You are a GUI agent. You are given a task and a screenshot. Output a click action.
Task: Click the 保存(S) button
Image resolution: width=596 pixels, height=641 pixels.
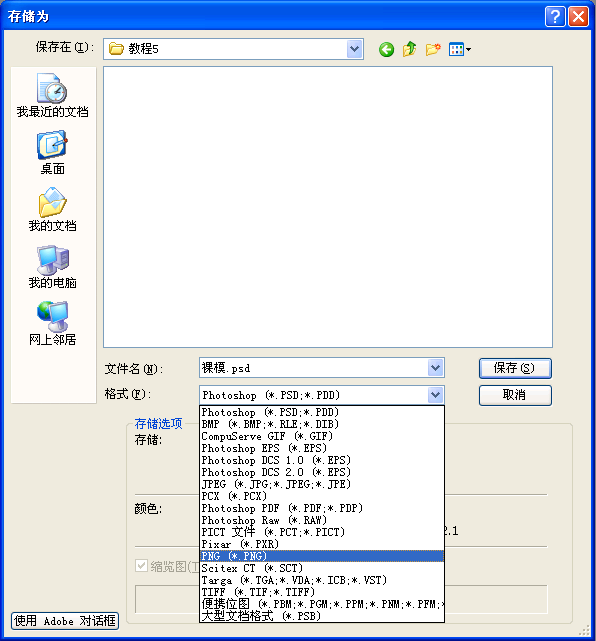pyautogui.click(x=515, y=368)
